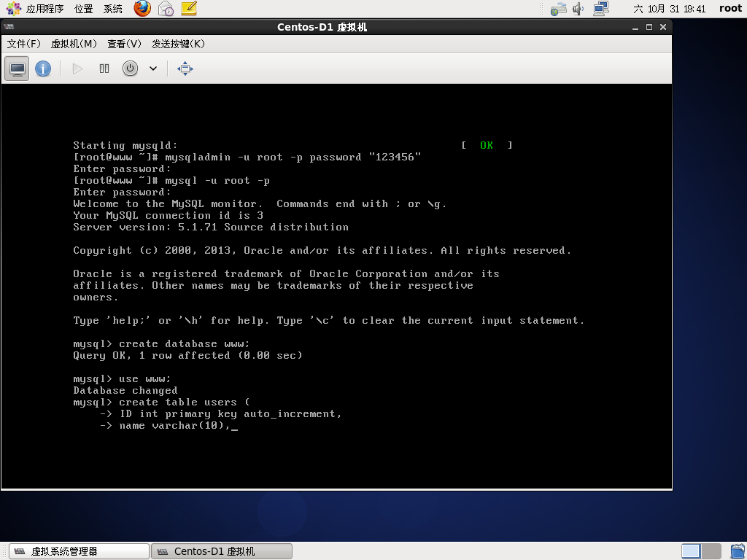747x560 pixels.
Task: Click the 'create table users (' line
Action: [x=161, y=402]
